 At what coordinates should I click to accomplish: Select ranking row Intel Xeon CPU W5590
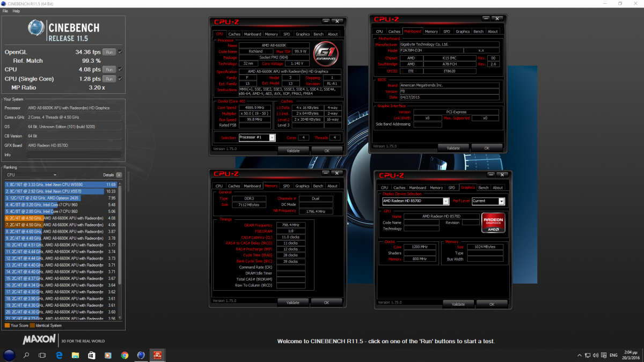click(x=61, y=184)
